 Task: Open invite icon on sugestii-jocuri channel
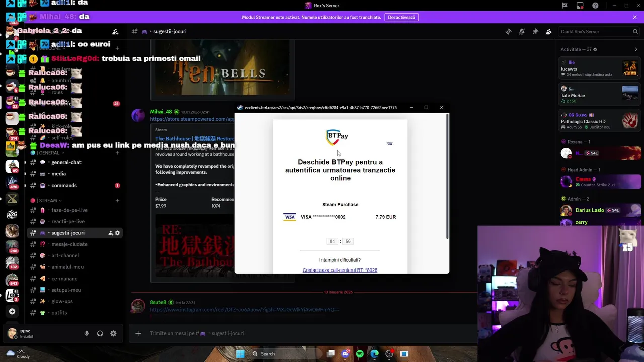click(110, 233)
